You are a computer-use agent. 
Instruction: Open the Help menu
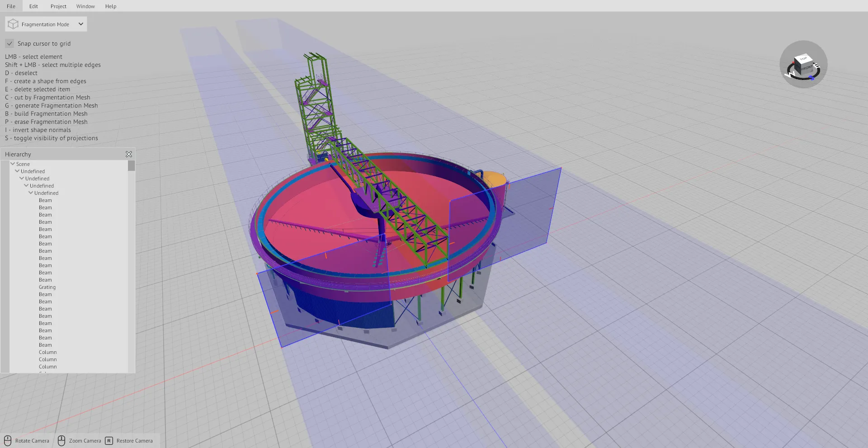click(111, 6)
